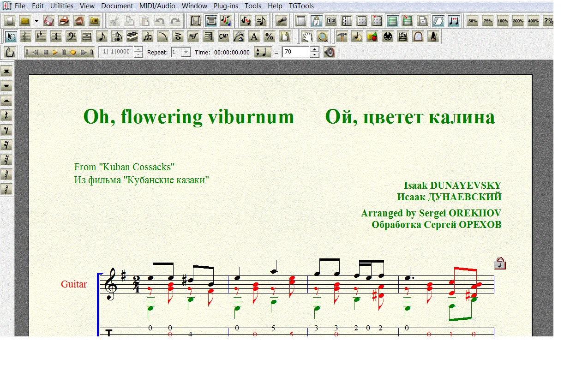Click the orange Record button
The height and width of the screenshot is (377, 588).
tap(73, 53)
